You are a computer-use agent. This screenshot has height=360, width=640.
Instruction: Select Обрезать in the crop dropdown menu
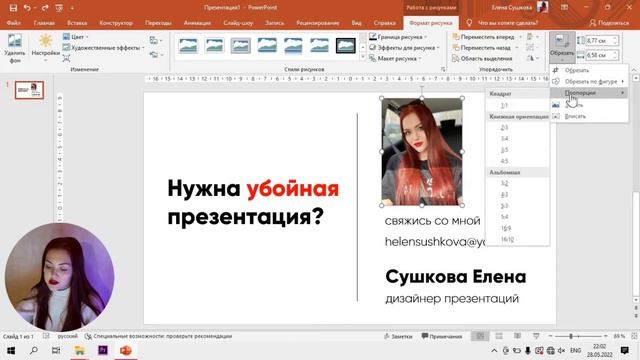pyautogui.click(x=589, y=70)
